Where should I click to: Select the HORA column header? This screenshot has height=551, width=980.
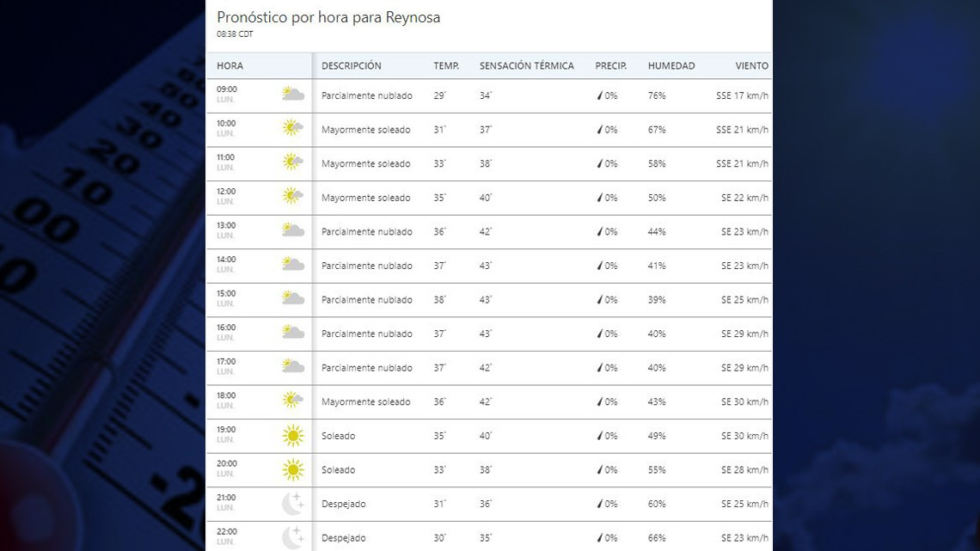(230, 66)
